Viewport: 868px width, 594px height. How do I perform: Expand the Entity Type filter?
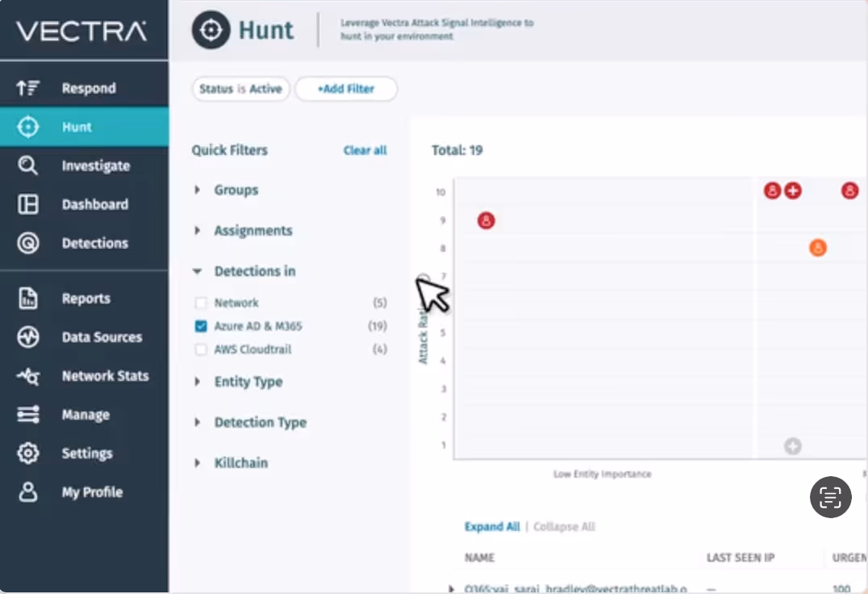197,382
